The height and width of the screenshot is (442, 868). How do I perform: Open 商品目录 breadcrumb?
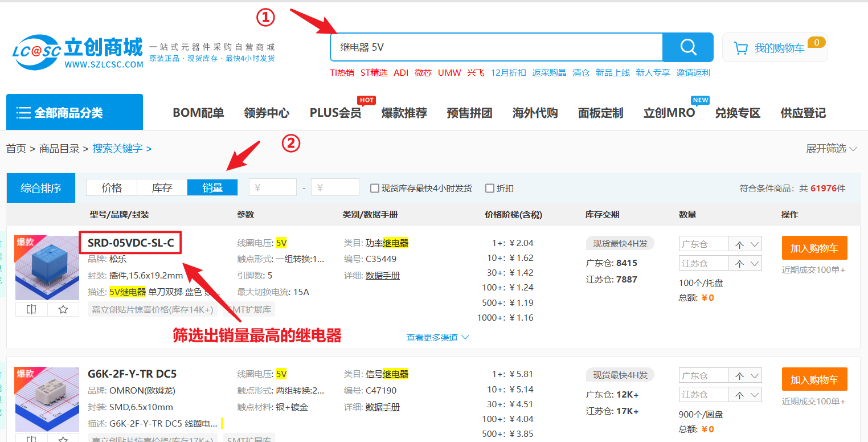[59, 149]
